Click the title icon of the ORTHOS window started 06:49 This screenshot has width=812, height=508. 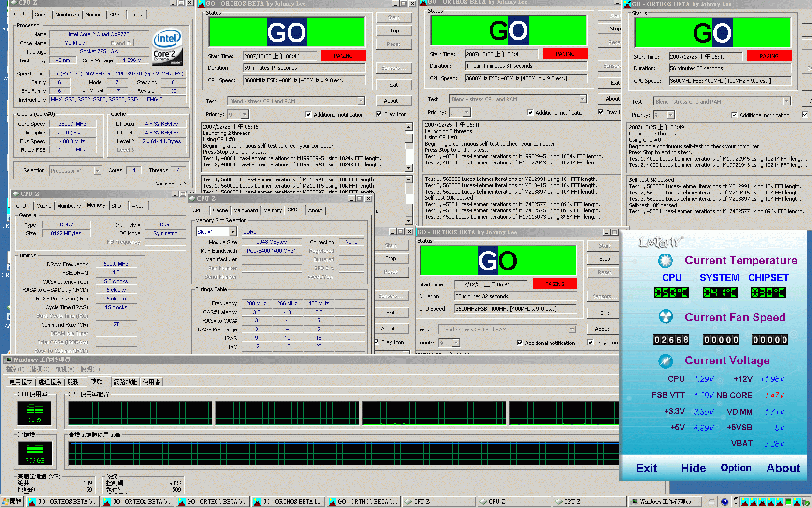[628, 4]
